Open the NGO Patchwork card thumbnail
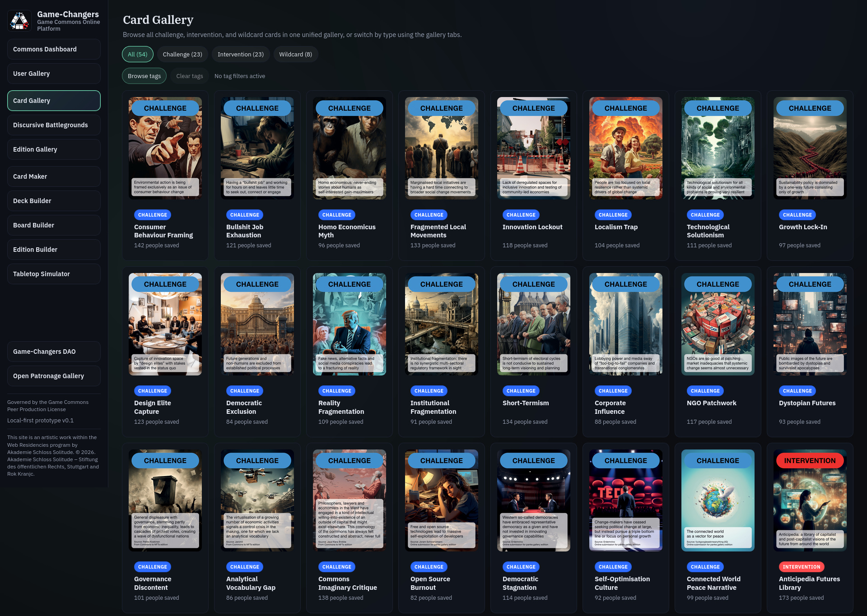The image size is (867, 616). (x=718, y=324)
